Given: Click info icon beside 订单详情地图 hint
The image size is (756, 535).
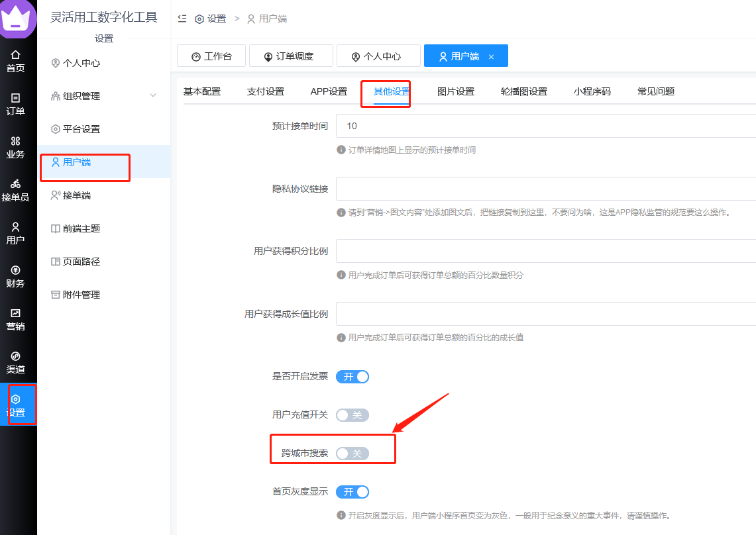Looking at the screenshot, I should [341, 150].
